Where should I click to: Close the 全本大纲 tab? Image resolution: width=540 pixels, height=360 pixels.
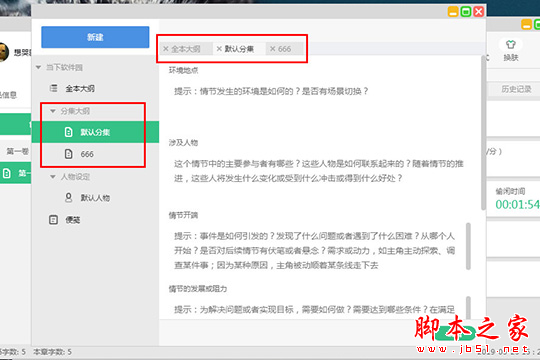click(x=166, y=49)
